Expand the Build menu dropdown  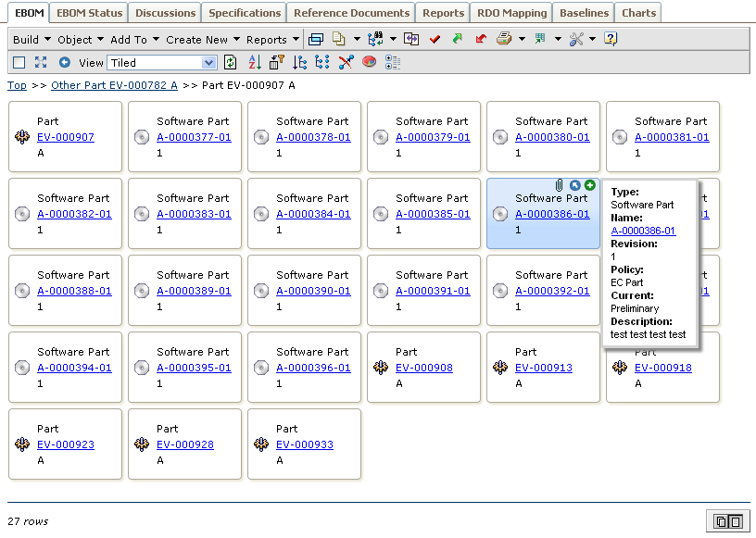pos(31,40)
